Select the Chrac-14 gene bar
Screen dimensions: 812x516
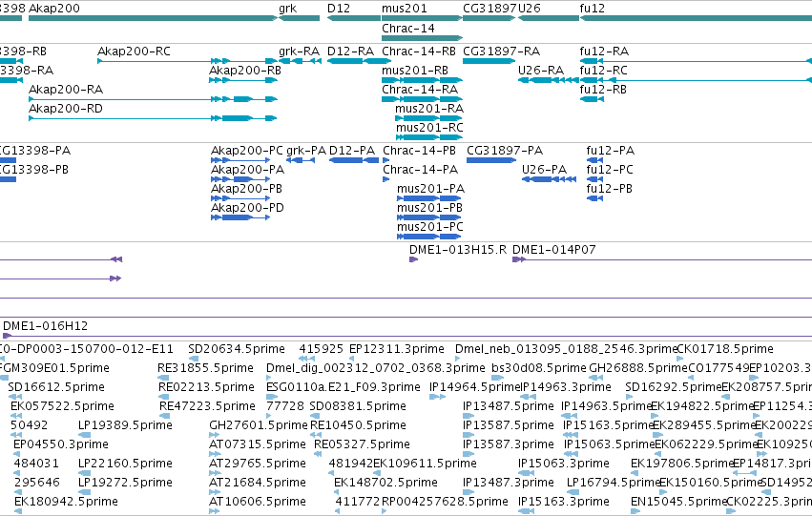coord(422,38)
